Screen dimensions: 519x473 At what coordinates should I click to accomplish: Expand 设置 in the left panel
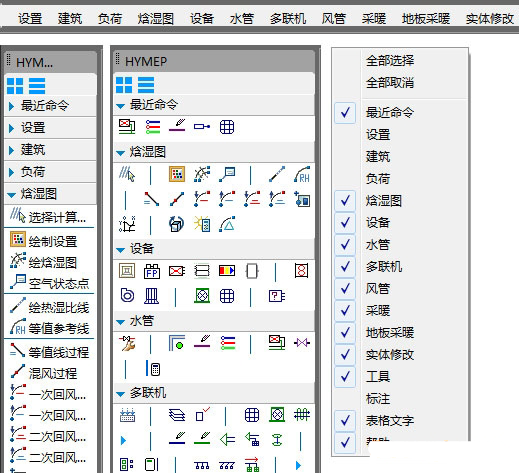(11, 128)
